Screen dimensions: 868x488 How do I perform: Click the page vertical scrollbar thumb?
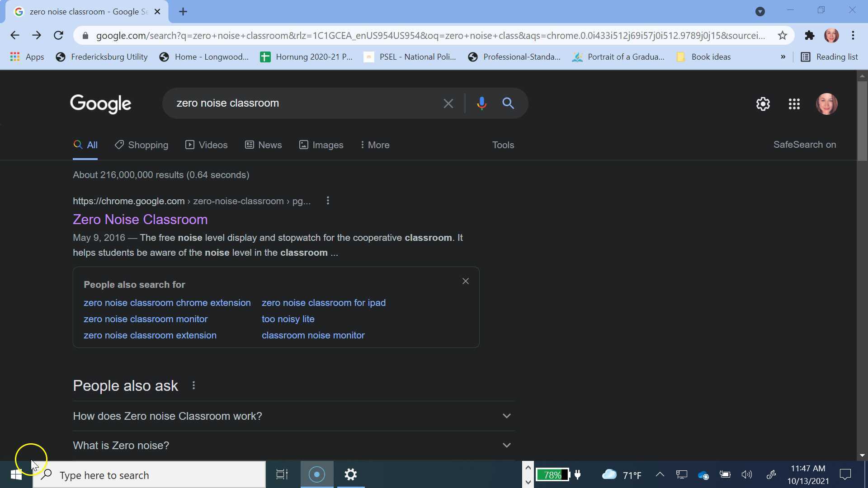862,120
